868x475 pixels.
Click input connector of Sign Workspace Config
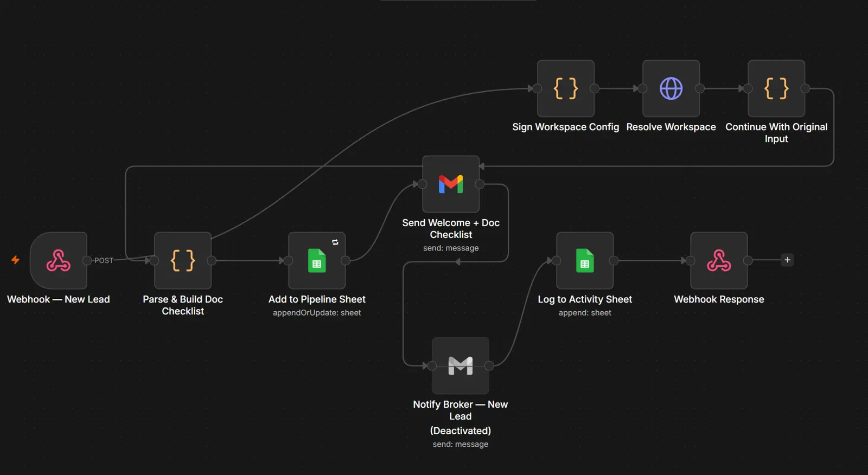(x=537, y=88)
